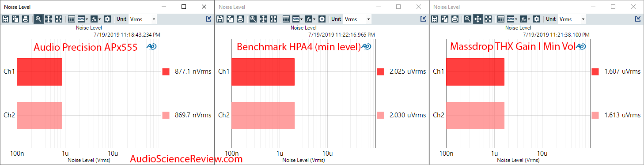Expand graph view arrow in Benchmark HPA4 window
Screen dimensions: 644x165
(302, 19)
